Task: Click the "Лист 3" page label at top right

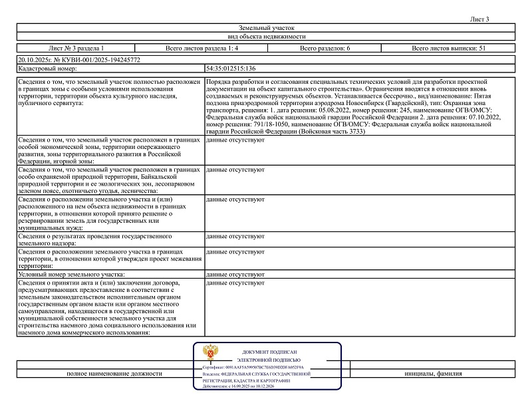Action: pos(479,19)
